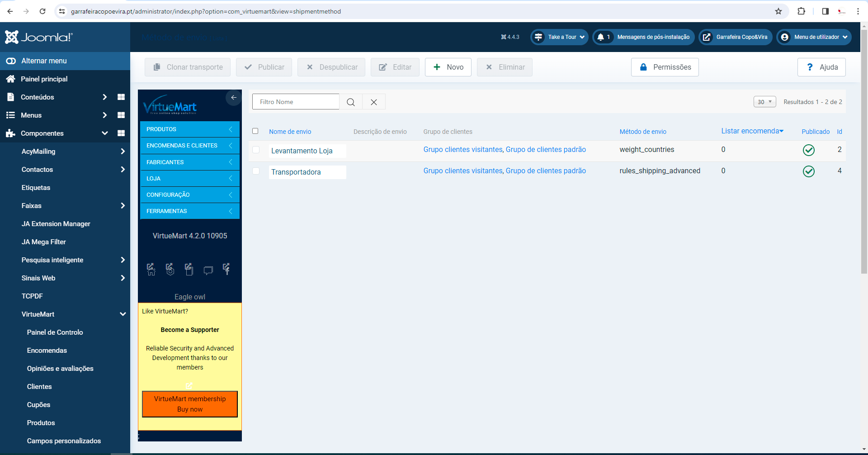Bookmark this page with the star icon
Image resolution: width=868 pixels, height=455 pixels.
pyautogui.click(x=778, y=11)
